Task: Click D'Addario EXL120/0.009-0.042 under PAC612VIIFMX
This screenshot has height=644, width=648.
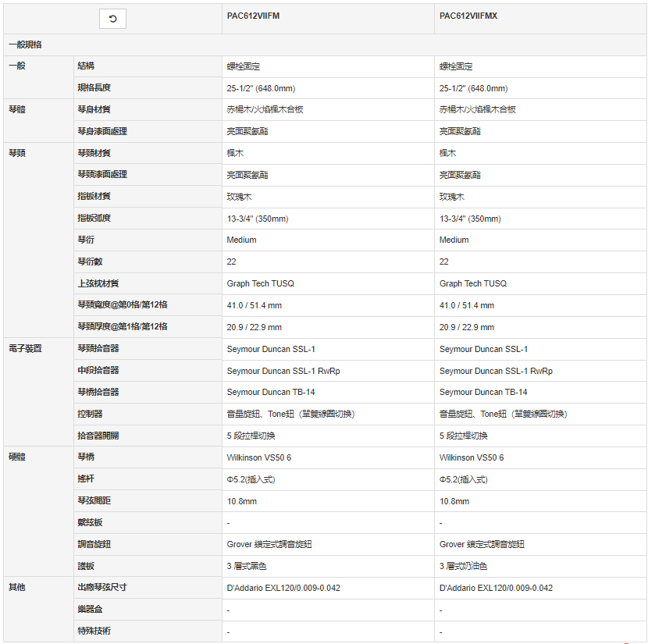Action: coord(496,588)
